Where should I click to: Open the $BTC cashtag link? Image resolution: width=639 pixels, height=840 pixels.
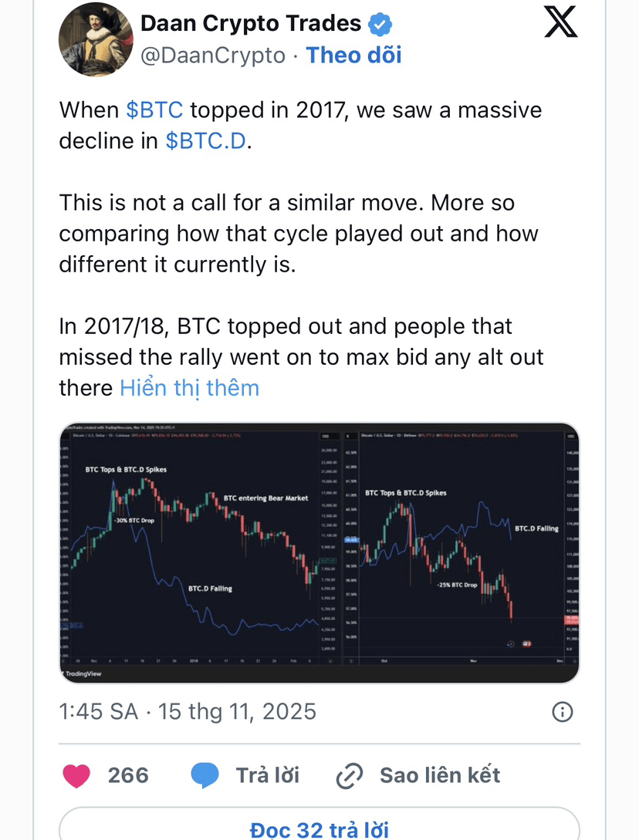click(154, 110)
